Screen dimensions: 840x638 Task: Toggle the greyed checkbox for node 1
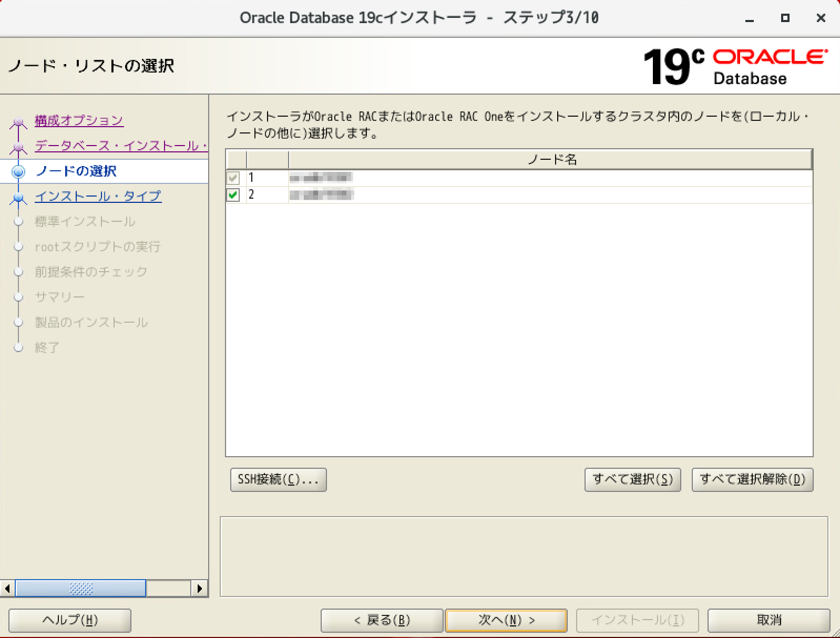[x=233, y=178]
